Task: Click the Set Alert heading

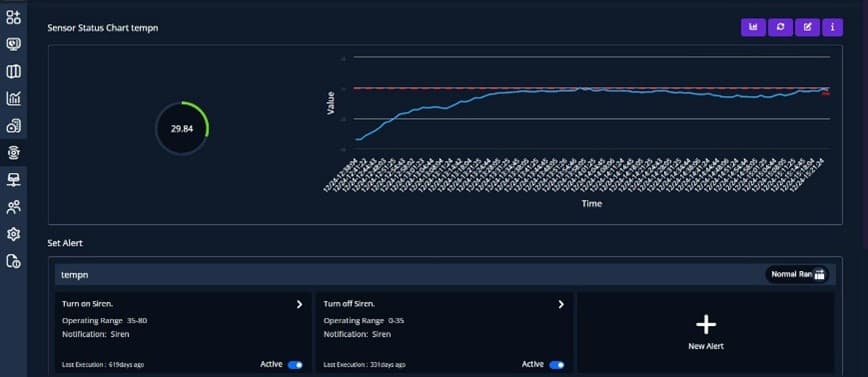Action: pos(65,243)
